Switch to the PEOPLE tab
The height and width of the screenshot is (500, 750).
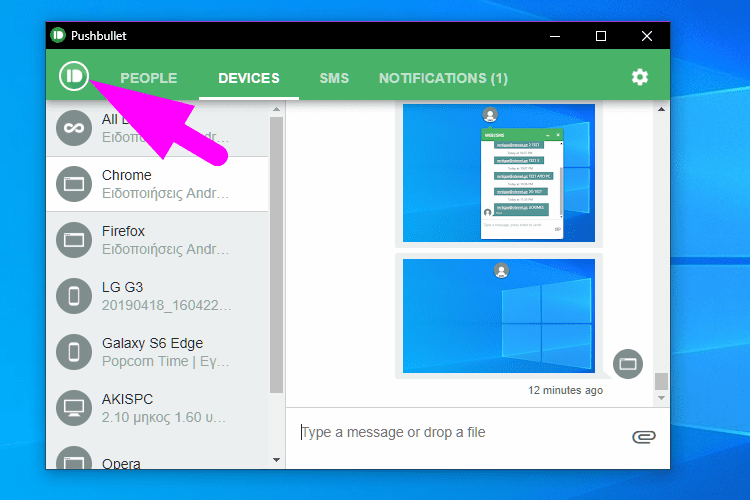click(149, 78)
